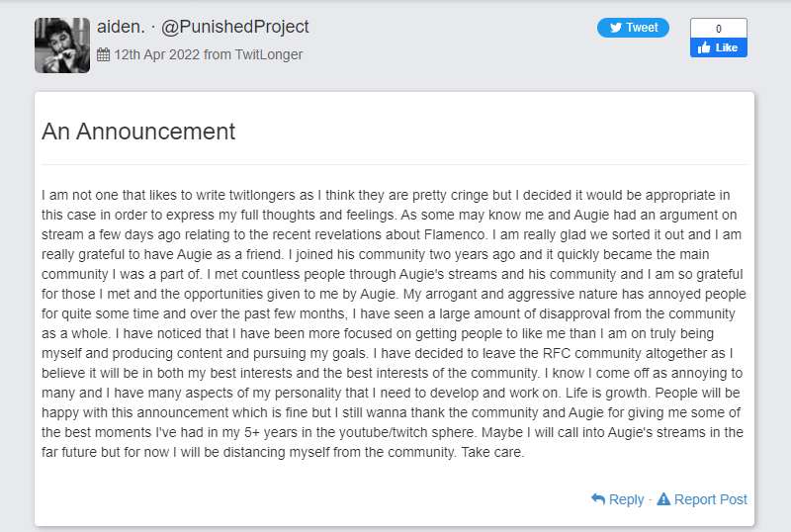Click the word Flamenco in the post
Viewport: 791px width, 532px height.
pos(455,234)
